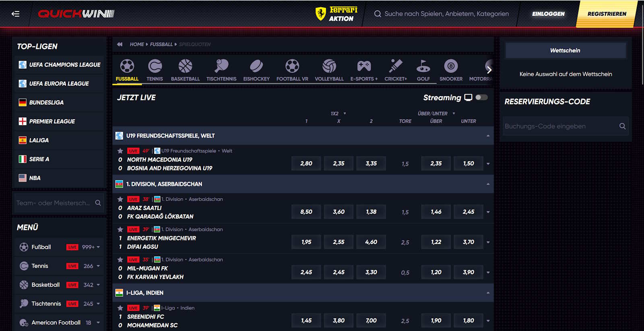This screenshot has width=644, height=331.
Task: Open Bundesliga in Top-Ligen list
Action: click(x=46, y=103)
